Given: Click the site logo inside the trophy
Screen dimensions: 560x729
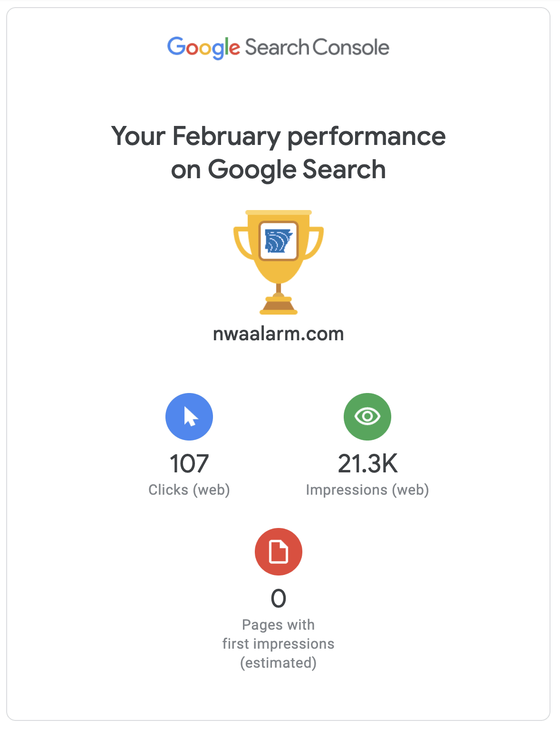Looking at the screenshot, I should pyautogui.click(x=279, y=240).
